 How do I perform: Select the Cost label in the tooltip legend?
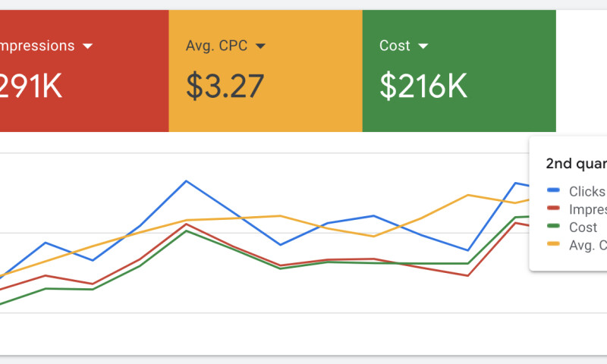pos(583,227)
